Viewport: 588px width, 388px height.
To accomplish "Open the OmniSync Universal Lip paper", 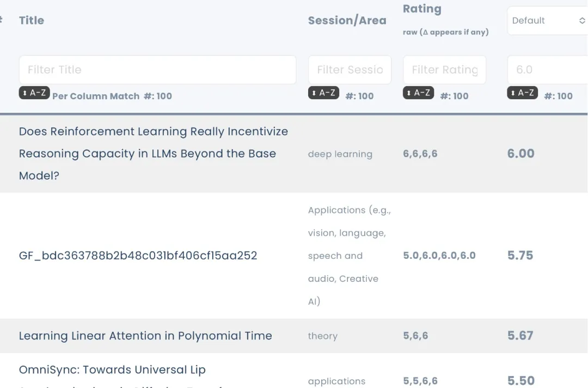I will [112, 370].
